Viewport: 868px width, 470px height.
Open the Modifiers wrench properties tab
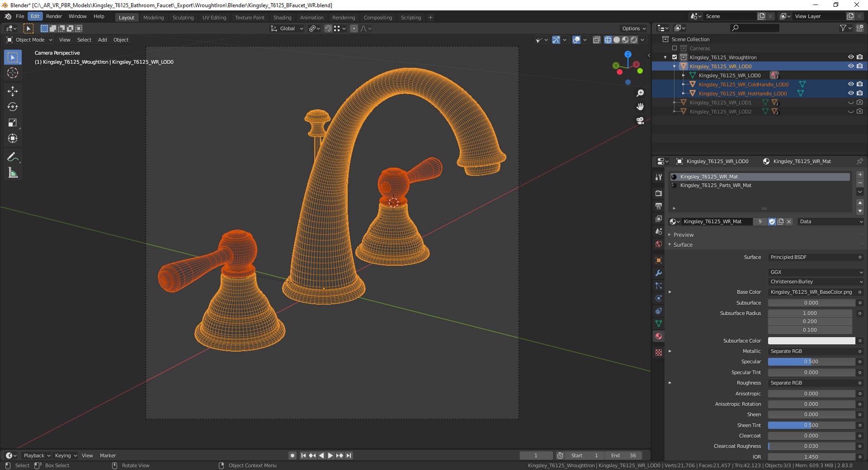click(659, 273)
